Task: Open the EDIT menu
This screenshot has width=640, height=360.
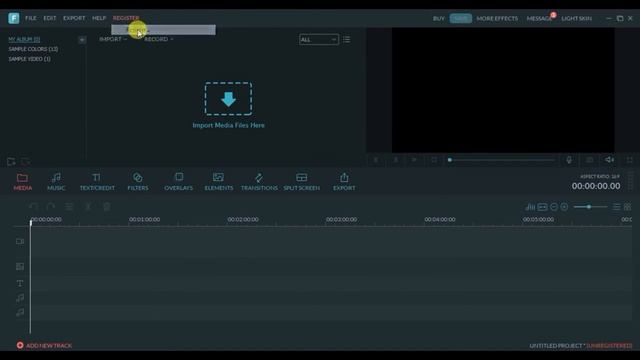Action: tap(50, 18)
